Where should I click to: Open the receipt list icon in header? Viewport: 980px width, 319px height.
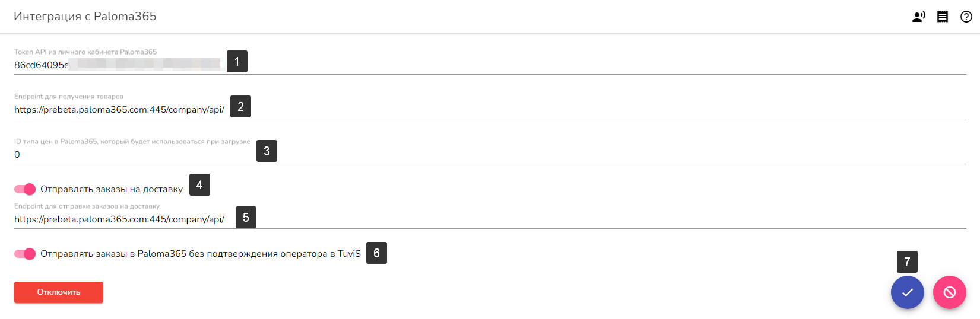pos(943,17)
